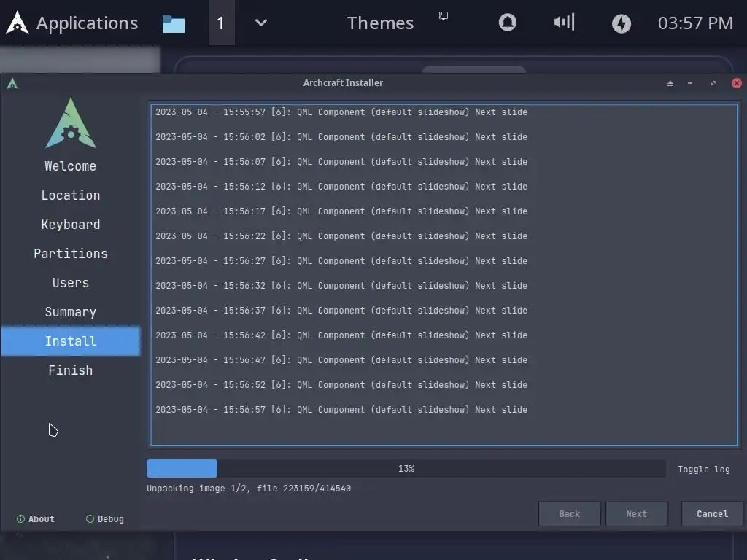Click log line timestamped 15:55:57
The height and width of the screenshot is (560, 747).
(x=341, y=112)
